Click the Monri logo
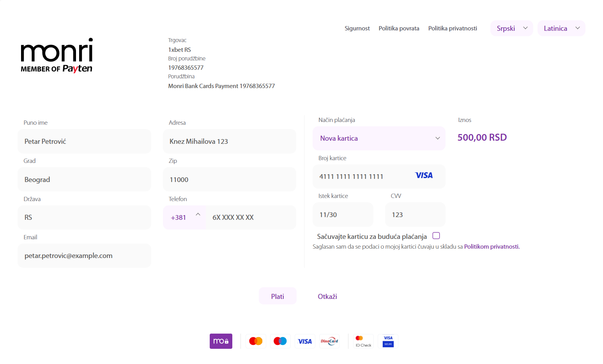 [x=57, y=55]
